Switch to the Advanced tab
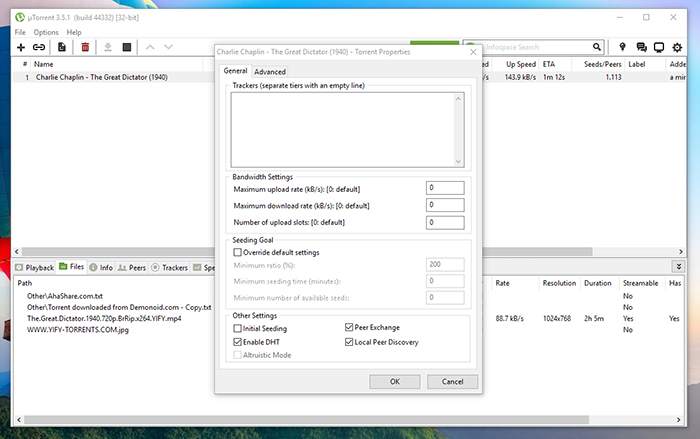This screenshot has width=700, height=439. (270, 71)
